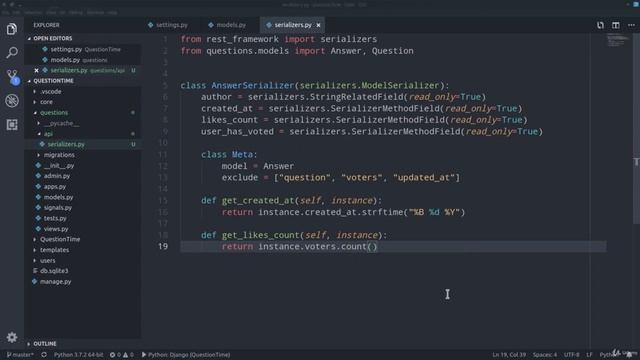
Task: Click the "class Meta:" line
Action: pos(229,155)
